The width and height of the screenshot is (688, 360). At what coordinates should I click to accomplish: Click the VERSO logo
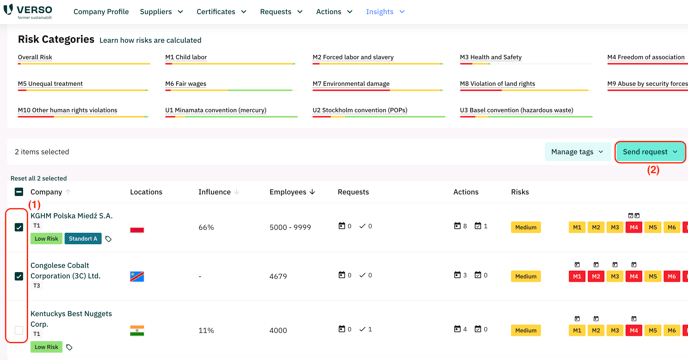click(x=28, y=11)
